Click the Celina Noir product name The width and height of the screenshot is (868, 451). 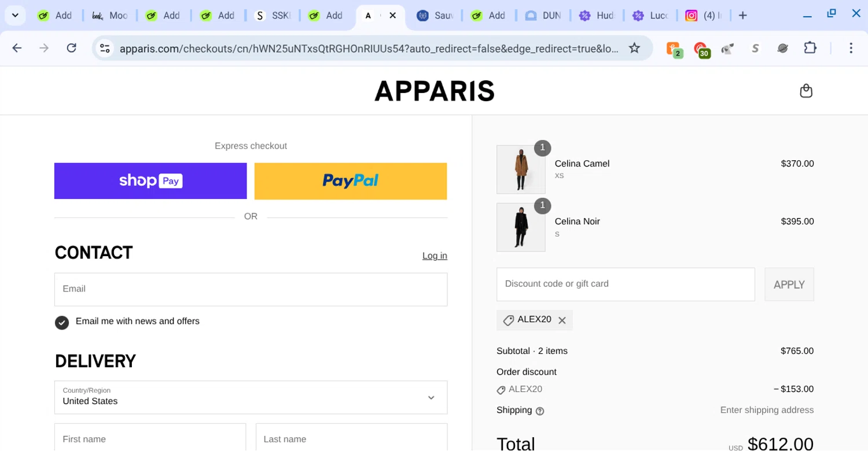tap(577, 221)
